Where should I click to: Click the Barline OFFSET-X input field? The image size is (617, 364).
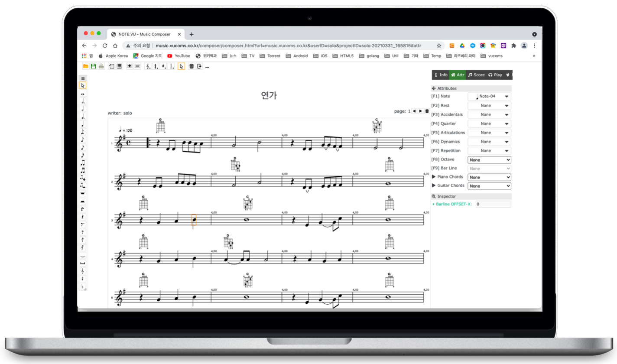(x=493, y=204)
